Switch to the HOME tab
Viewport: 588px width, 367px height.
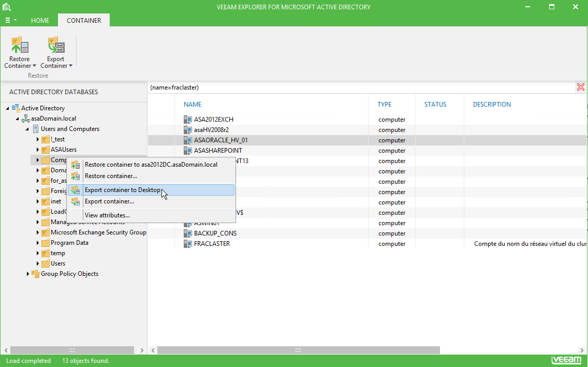40,20
